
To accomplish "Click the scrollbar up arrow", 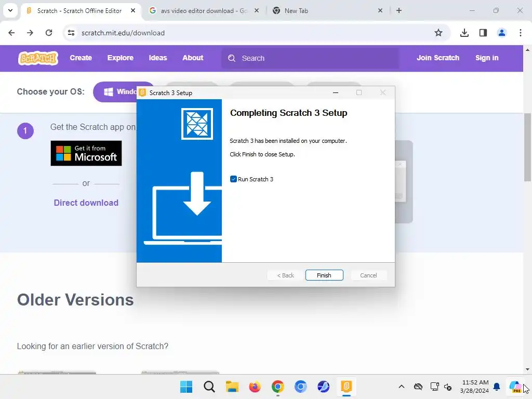I will (527, 50).
